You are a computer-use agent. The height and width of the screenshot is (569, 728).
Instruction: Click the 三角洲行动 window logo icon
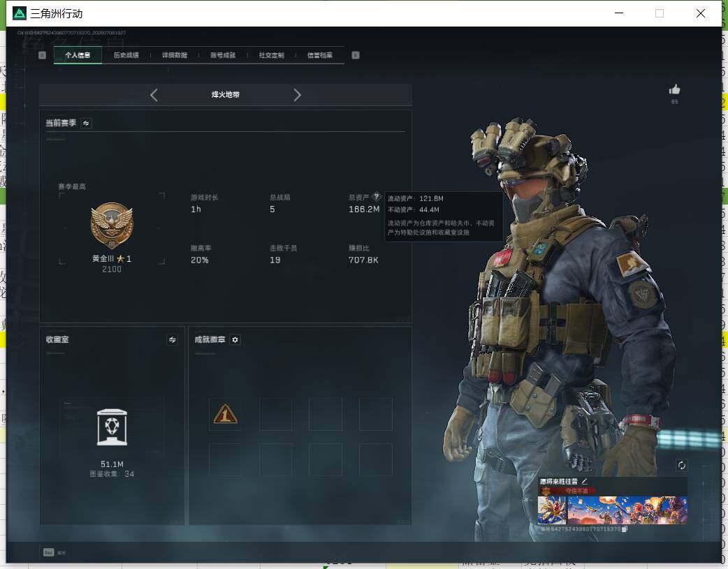point(20,13)
